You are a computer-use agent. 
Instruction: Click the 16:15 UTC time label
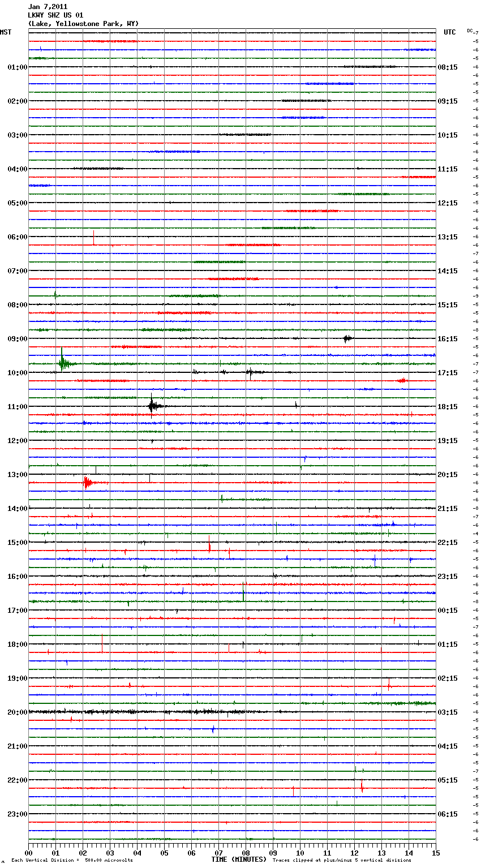coord(448,339)
